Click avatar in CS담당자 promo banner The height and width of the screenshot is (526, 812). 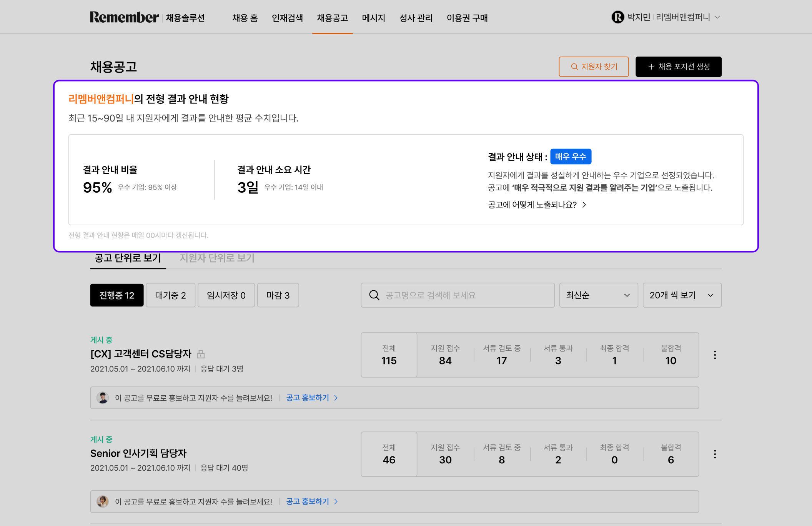[x=103, y=398]
